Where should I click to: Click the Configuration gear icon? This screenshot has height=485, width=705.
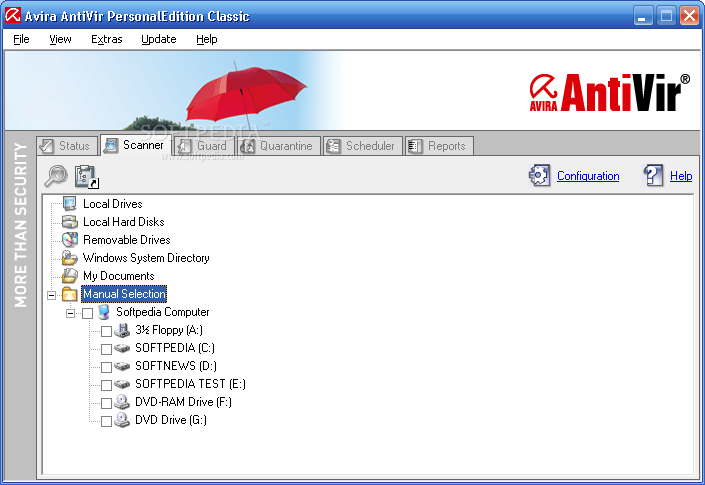(x=539, y=176)
